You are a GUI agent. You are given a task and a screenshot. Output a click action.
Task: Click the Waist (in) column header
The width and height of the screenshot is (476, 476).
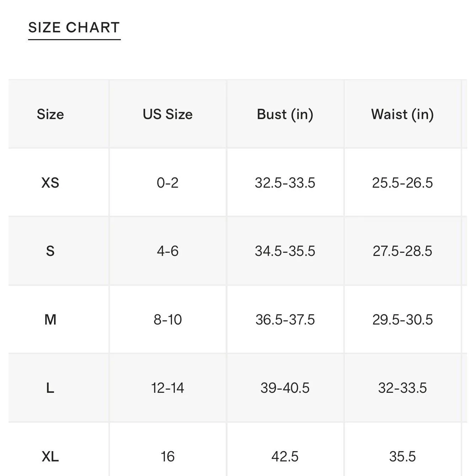402,114
